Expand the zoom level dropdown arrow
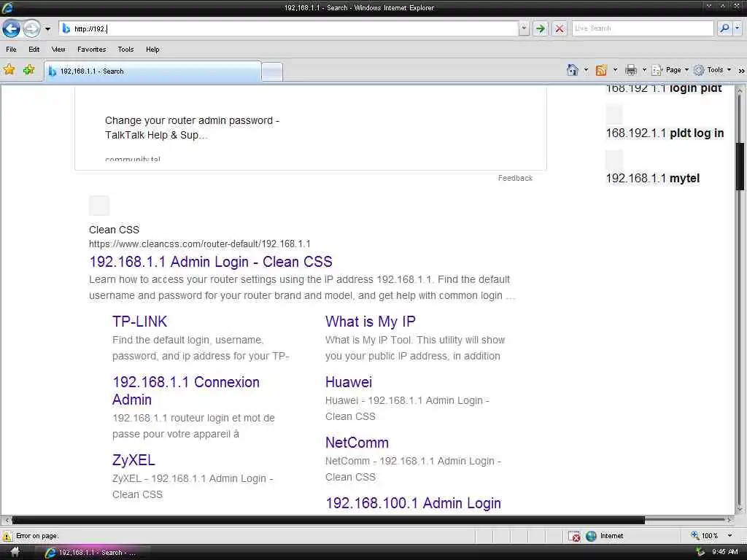The image size is (747, 560). (x=729, y=536)
